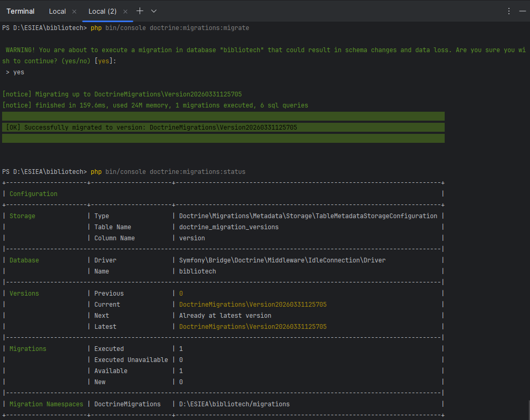This screenshot has width=530, height=420.
Task: Switch to the Local tab
Action: (x=57, y=11)
